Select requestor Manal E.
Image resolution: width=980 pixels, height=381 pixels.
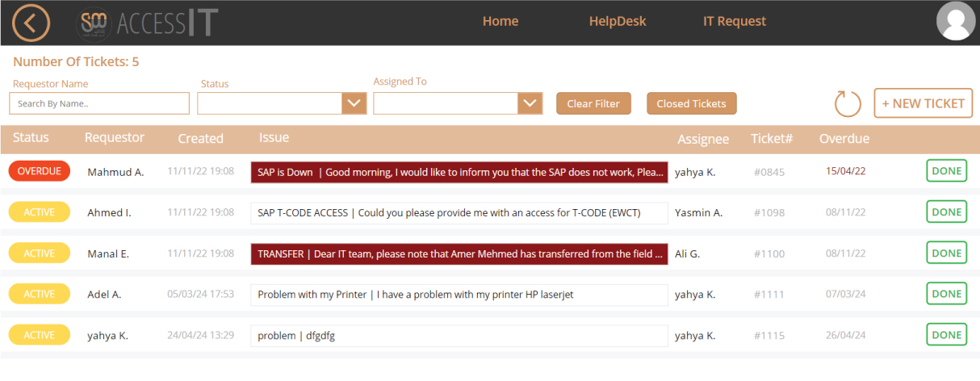click(x=108, y=253)
